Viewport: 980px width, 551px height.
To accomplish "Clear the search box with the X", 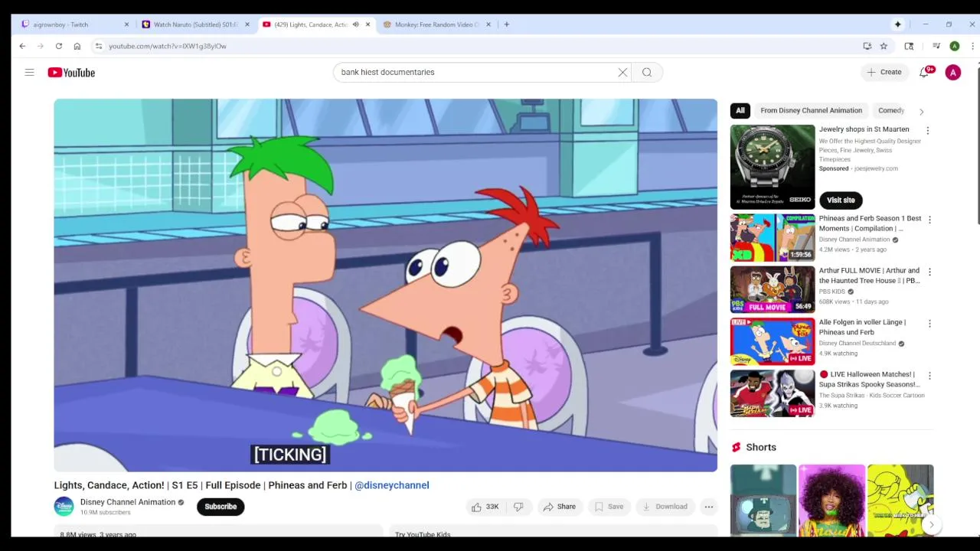I will pyautogui.click(x=622, y=72).
